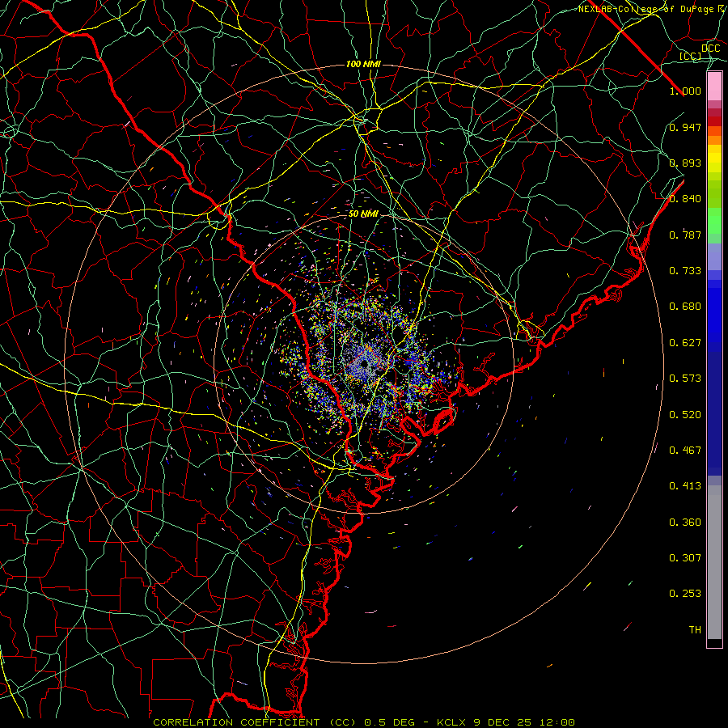Viewport: 728px width, 728px height.
Task: Click the 0.253 scale value
Action: (685, 594)
